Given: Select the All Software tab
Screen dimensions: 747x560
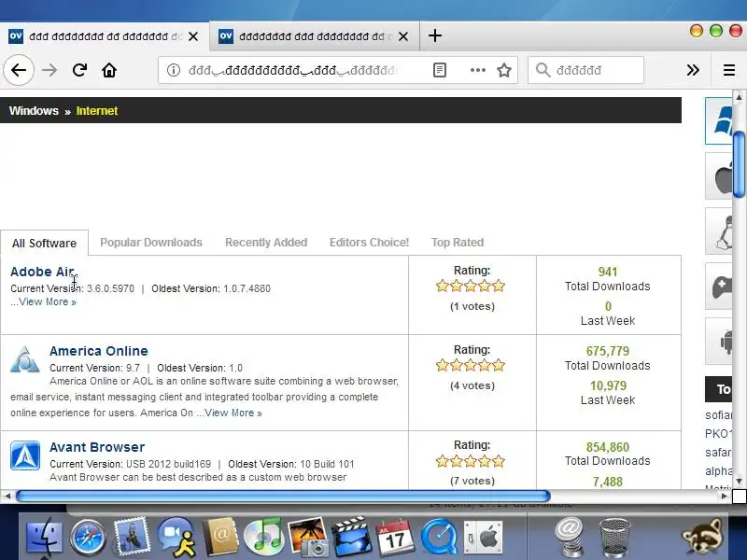Looking at the screenshot, I should pos(44,243).
